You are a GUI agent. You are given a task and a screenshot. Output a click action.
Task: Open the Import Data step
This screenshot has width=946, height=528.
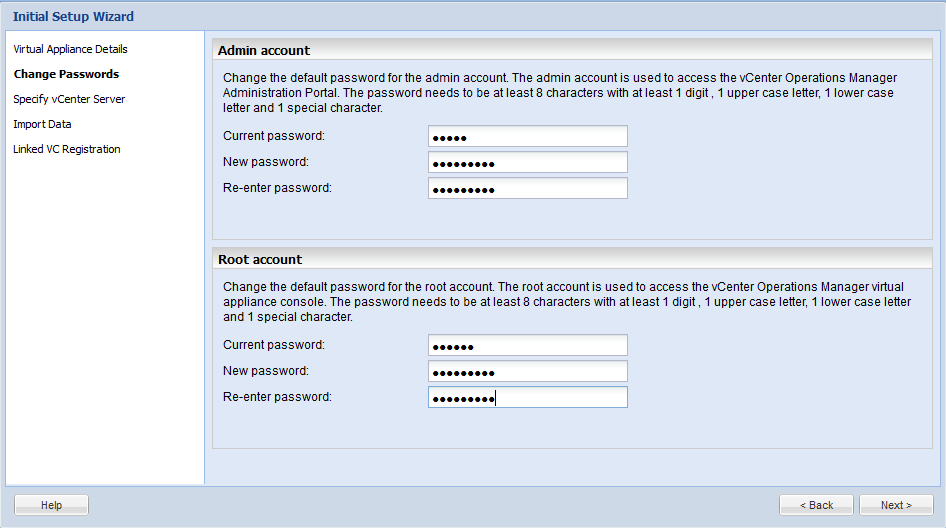[x=42, y=124]
